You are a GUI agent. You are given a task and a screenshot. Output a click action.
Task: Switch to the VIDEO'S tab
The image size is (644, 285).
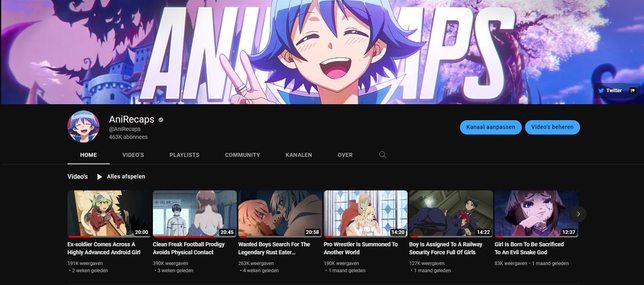click(133, 155)
